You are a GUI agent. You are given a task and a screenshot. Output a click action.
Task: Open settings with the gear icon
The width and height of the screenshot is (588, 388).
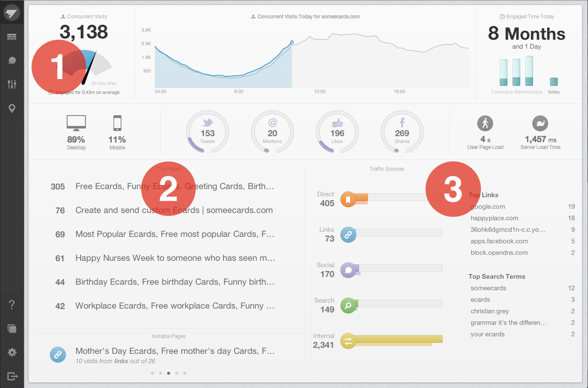(12, 352)
